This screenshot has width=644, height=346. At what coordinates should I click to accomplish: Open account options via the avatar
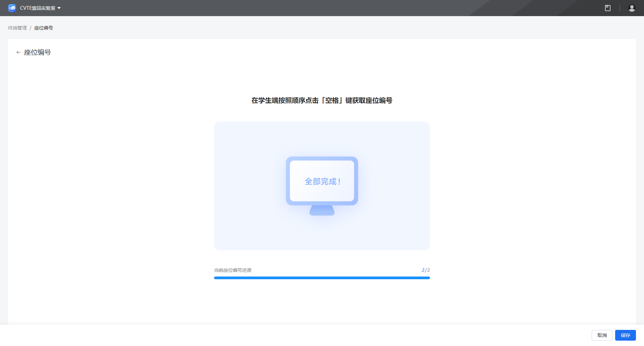pos(632,8)
